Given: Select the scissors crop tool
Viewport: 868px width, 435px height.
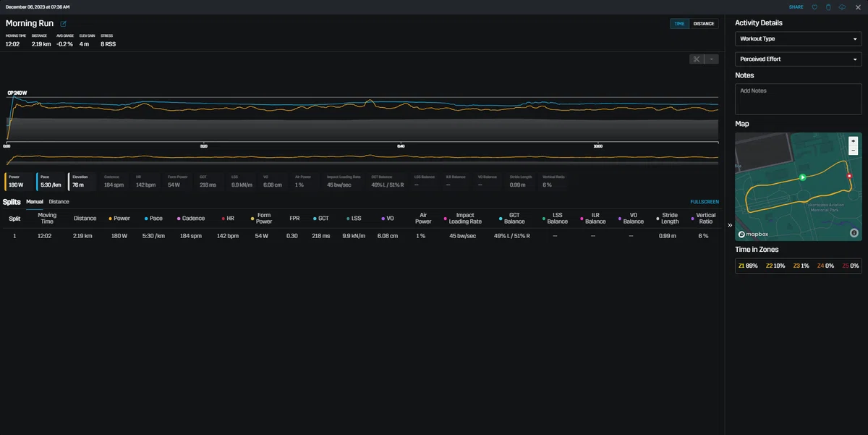Looking at the screenshot, I should tap(697, 59).
